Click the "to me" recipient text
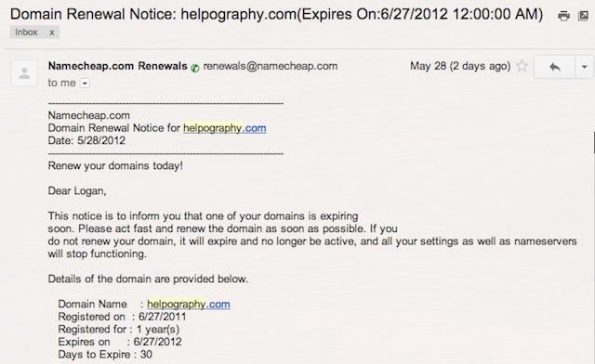 point(62,83)
